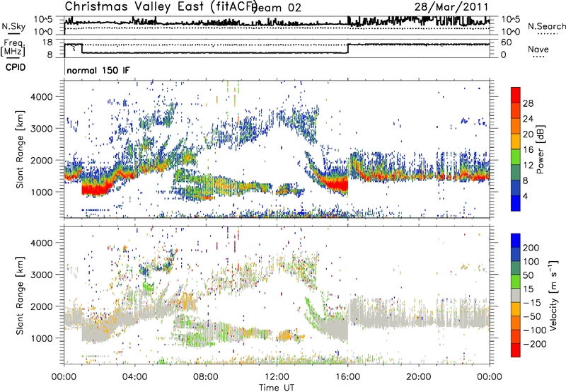The height and width of the screenshot is (392, 566).
Task: Click the Nave legend label
Action: (x=538, y=49)
